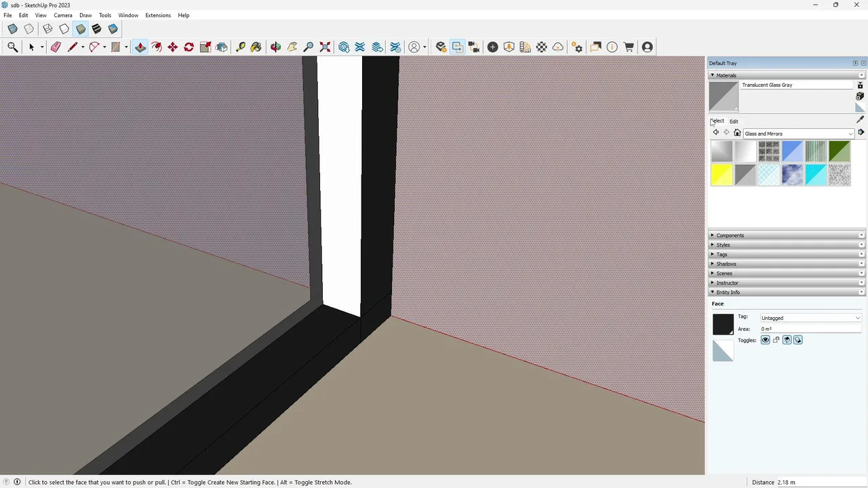Collapse the Materials panel
This screenshot has height=488, width=868.
point(787,75)
